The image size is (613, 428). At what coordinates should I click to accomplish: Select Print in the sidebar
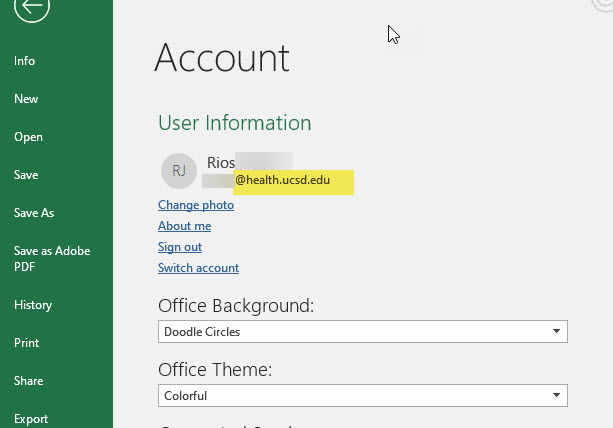(26, 343)
